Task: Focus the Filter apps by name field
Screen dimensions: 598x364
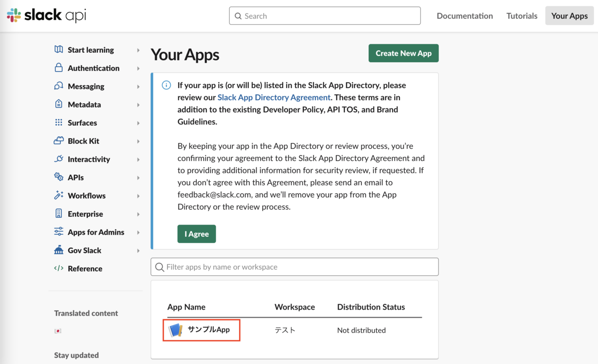Action: point(295,267)
